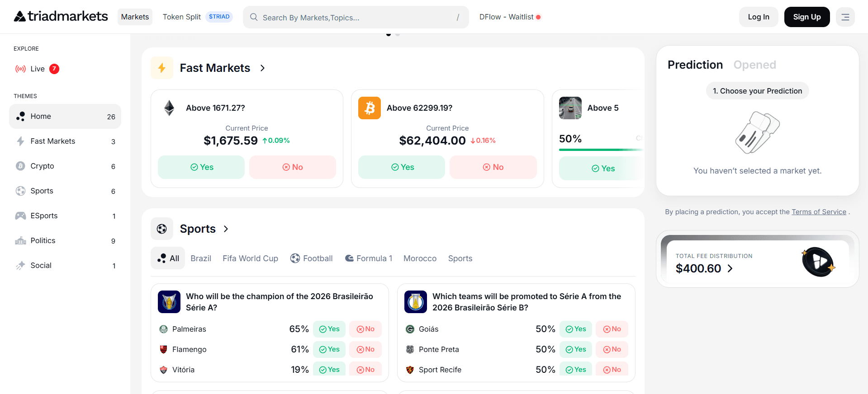Image resolution: width=868 pixels, height=394 pixels.
Task: Bet Yes on Above 1671.27 market
Action: [x=201, y=167]
